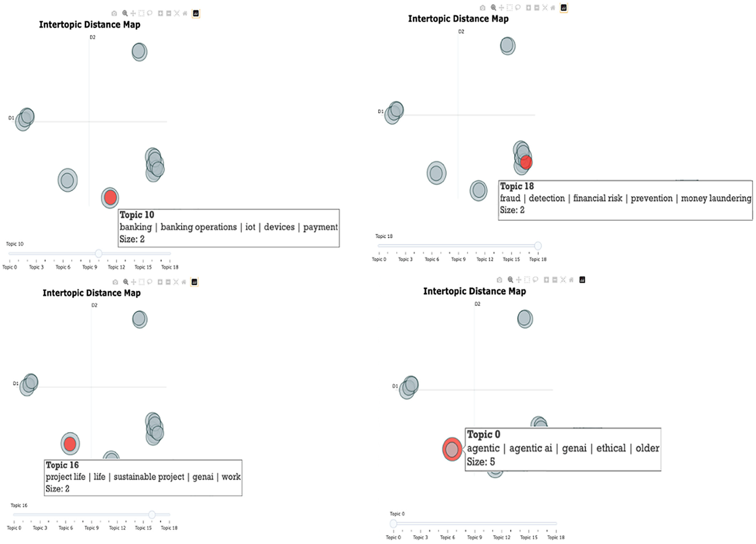756x544 pixels.
Task: Click the camera download icon in Topic 10 plot
Action: click(x=114, y=13)
